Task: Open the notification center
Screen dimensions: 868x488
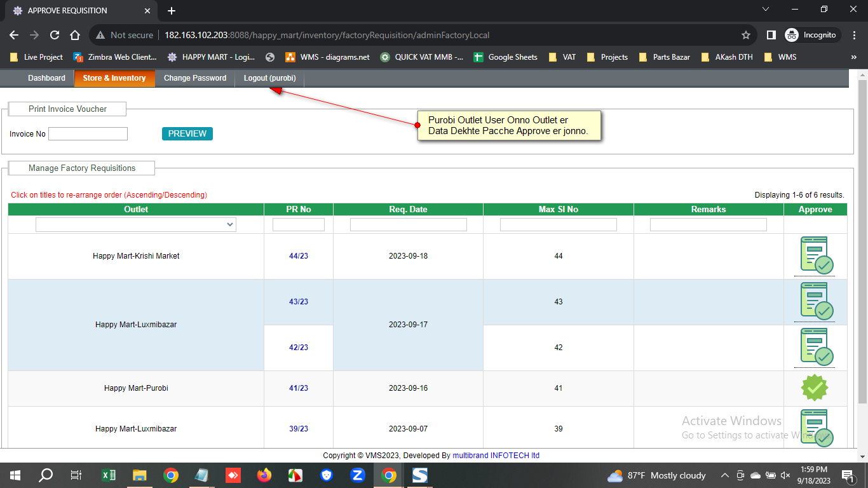Action: 848,475
